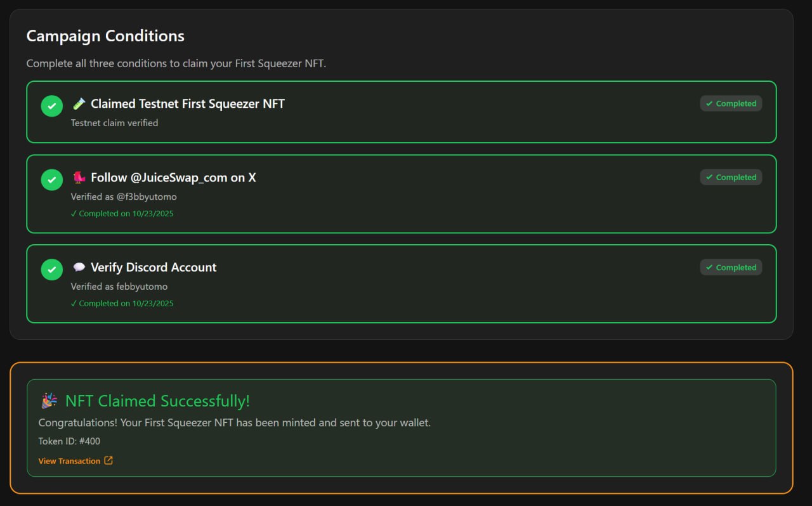Click Completed badge on Testnet NFT condition
Viewport: 812px width, 506px height.
coord(731,103)
